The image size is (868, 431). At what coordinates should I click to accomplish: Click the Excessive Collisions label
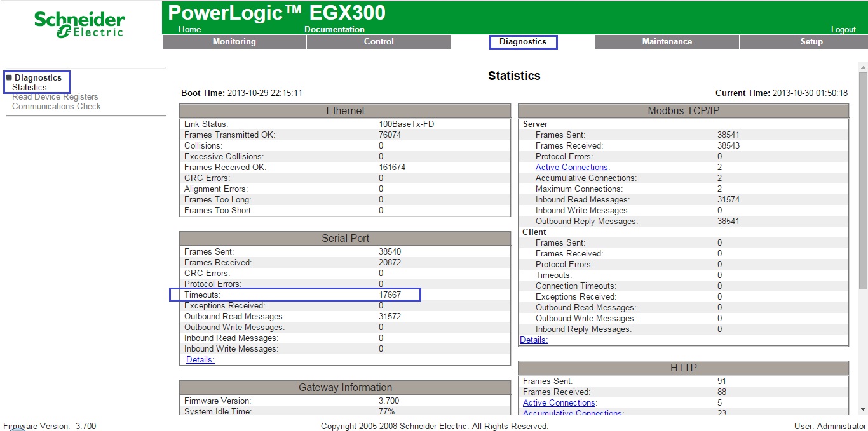(x=224, y=157)
